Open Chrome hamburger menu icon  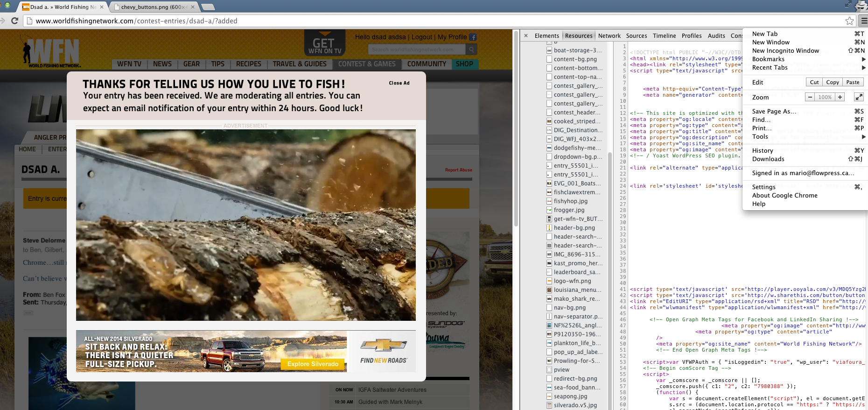[864, 21]
